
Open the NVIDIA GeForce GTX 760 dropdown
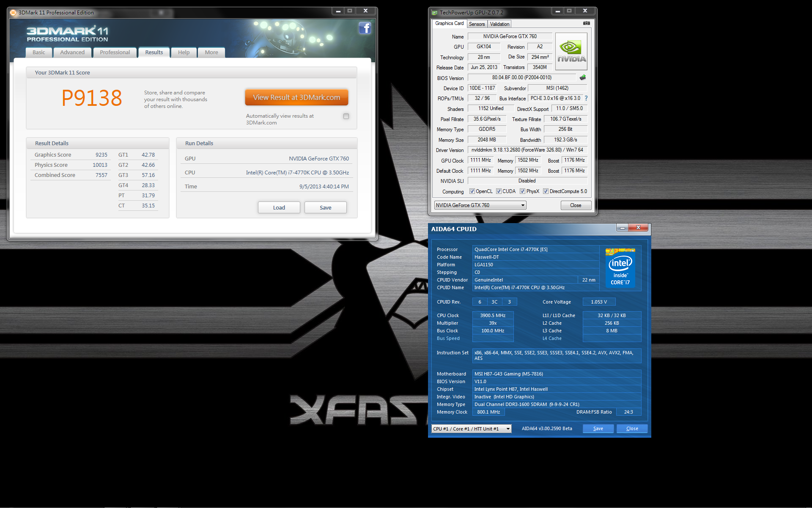tap(523, 205)
